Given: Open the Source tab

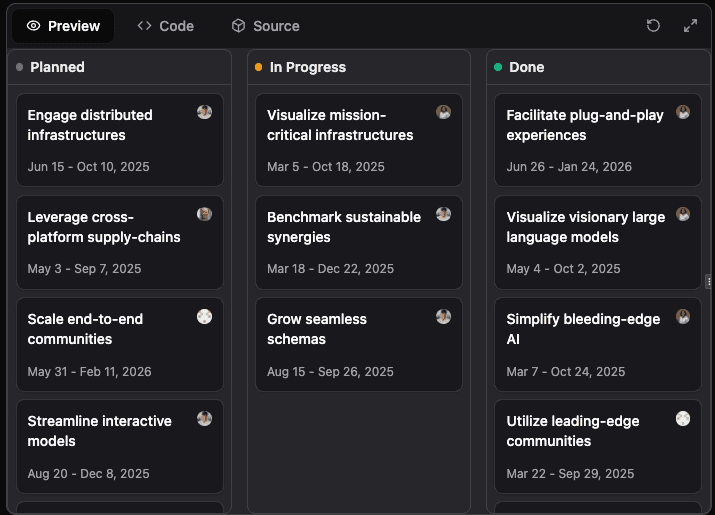Looking at the screenshot, I should pos(265,26).
